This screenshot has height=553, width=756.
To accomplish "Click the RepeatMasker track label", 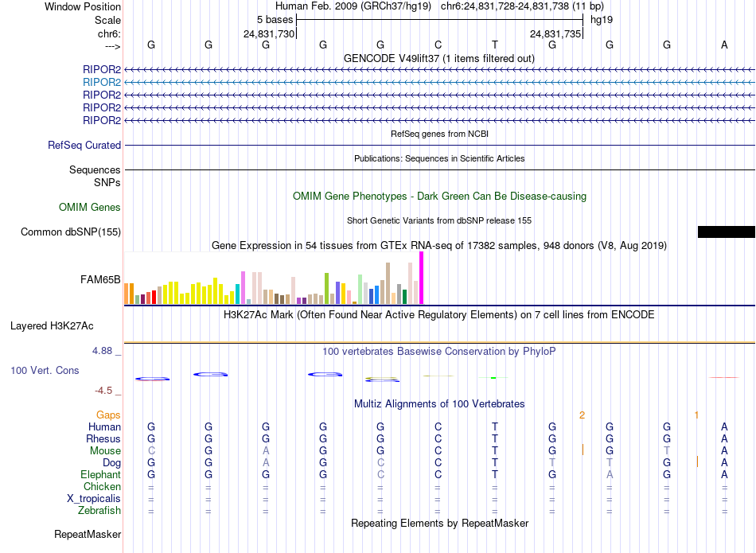I will click(x=88, y=534).
